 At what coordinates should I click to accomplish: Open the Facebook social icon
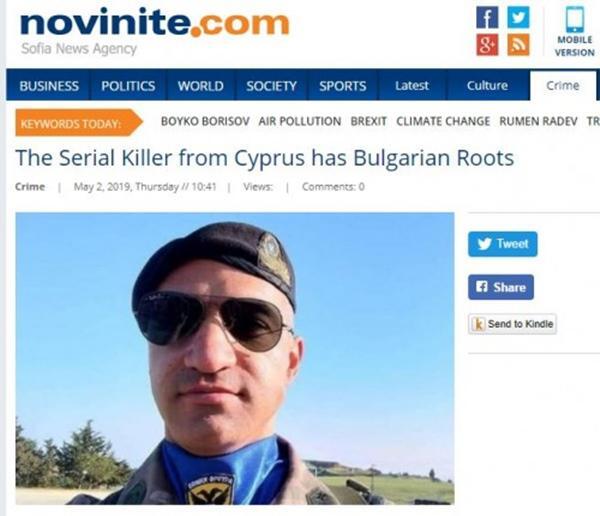[487, 18]
